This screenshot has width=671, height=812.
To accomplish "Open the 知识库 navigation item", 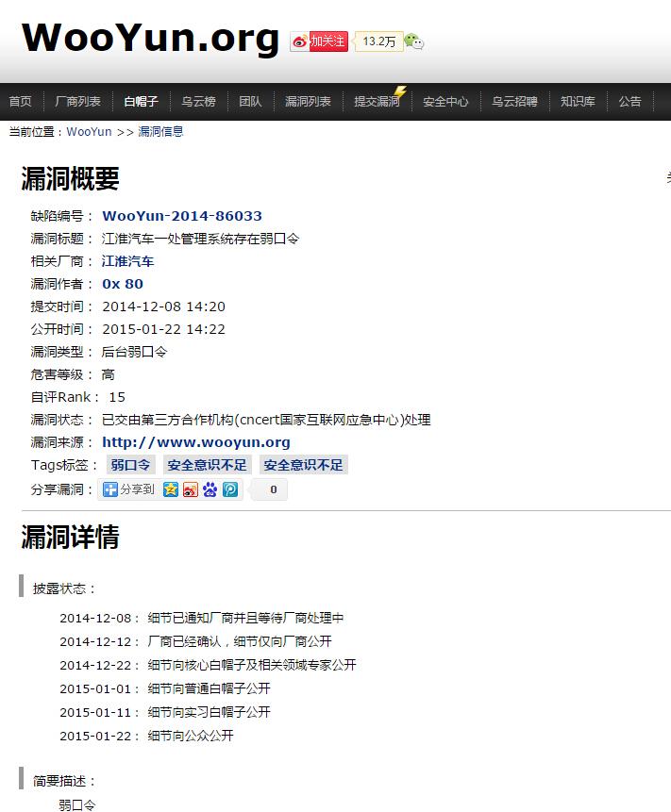I will click(577, 102).
